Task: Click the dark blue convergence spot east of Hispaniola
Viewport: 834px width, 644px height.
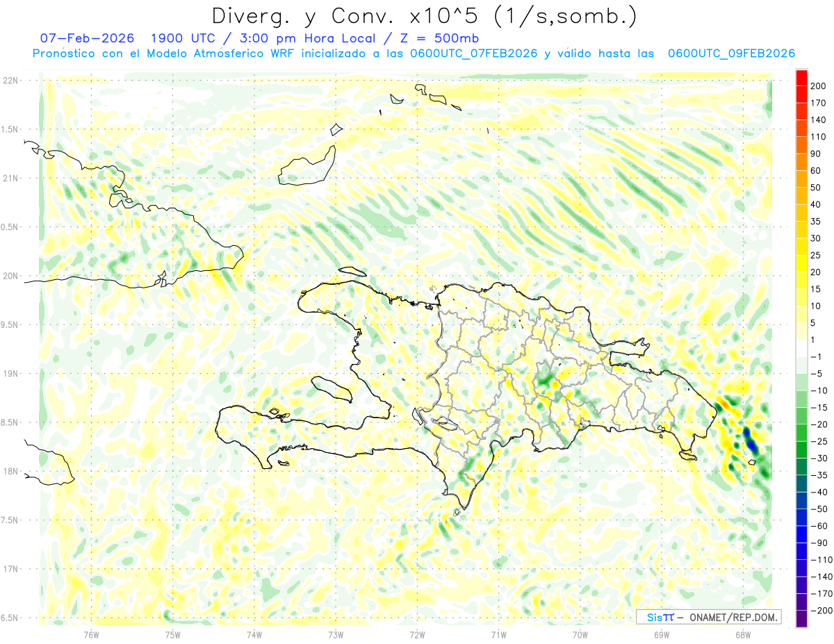Action: (750, 440)
